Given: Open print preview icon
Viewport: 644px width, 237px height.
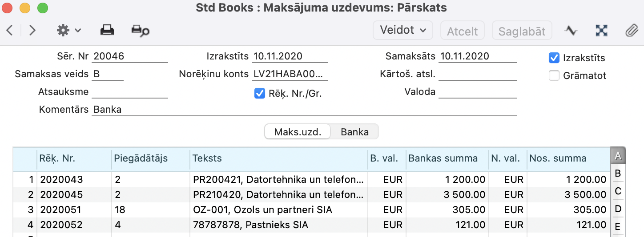Looking at the screenshot, I should click(x=140, y=30).
